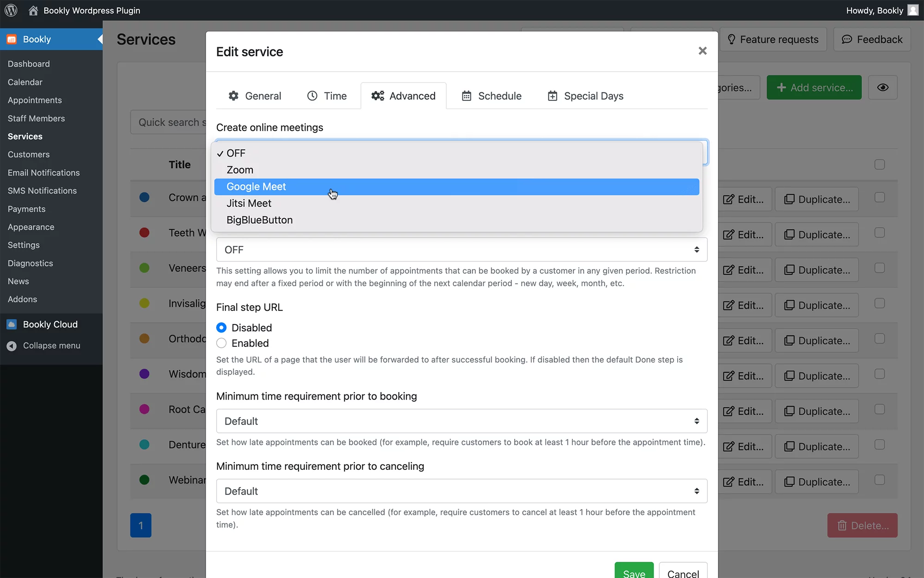Click Duplicate icon in Root Canal row
This screenshot has height=578, width=924.
click(790, 411)
